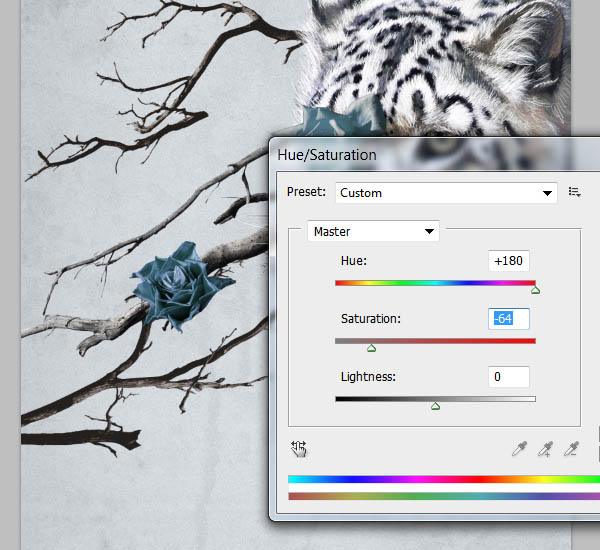Viewport: 600px width, 550px height.
Task: Select the on-image adjustment hand tool
Action: coord(298,449)
